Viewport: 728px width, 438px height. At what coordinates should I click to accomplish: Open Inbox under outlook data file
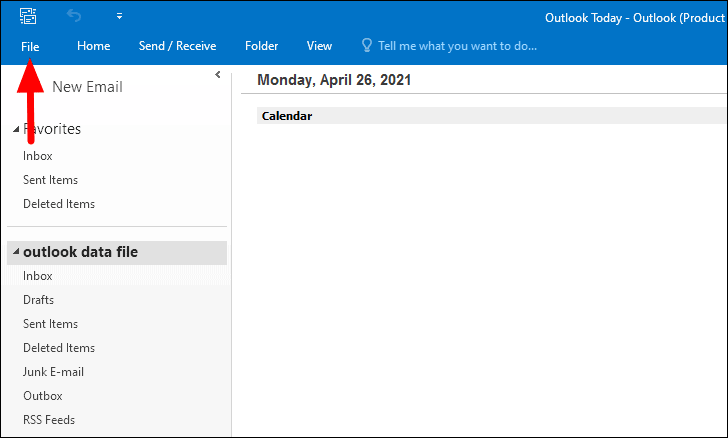[38, 276]
